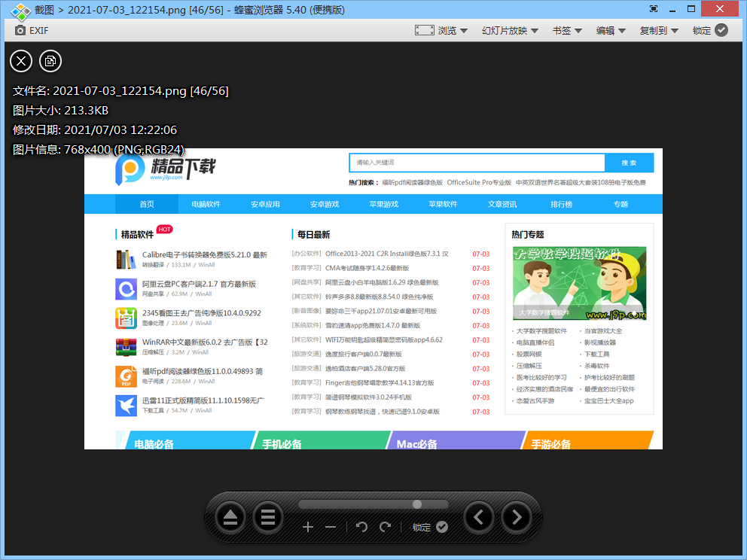Zoom in with the plus icon

pos(308,527)
